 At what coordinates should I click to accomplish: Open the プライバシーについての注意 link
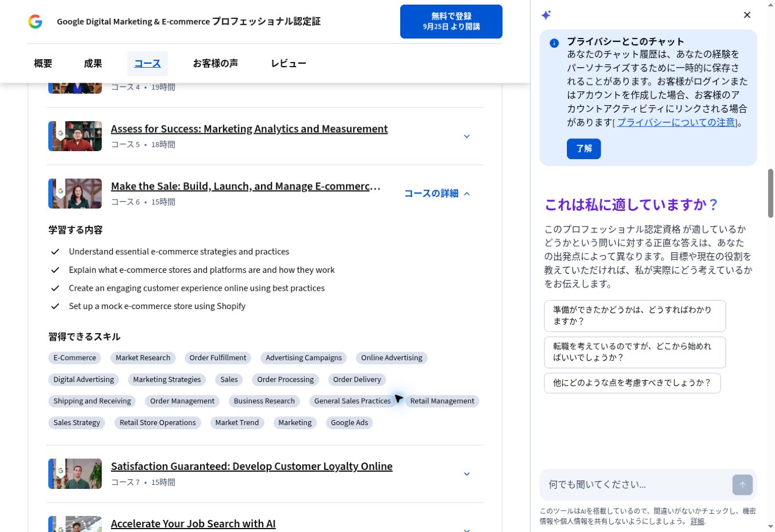pos(676,122)
